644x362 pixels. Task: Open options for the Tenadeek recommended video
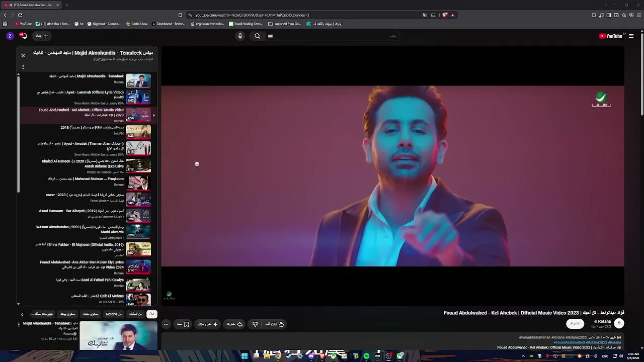19,325
